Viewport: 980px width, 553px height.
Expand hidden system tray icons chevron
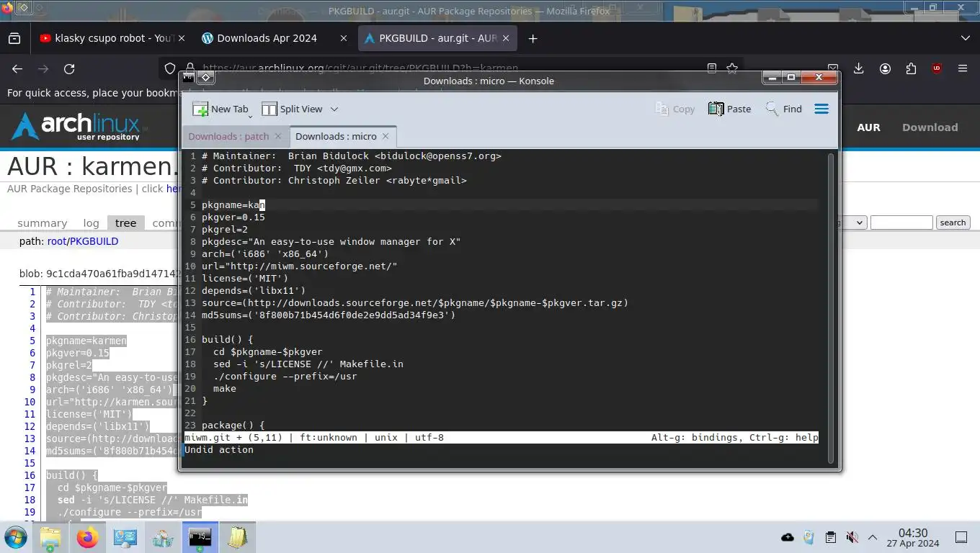pos(873,537)
